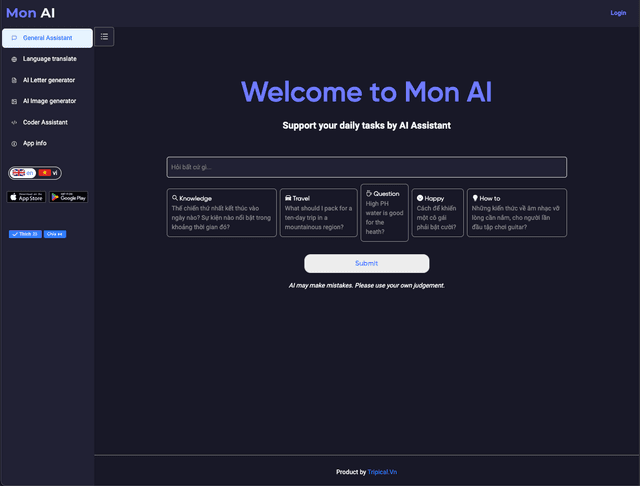640x486 pixels.
Task: Focus the "Hỏi bất cứ gì..." input field
Action: coord(367,167)
